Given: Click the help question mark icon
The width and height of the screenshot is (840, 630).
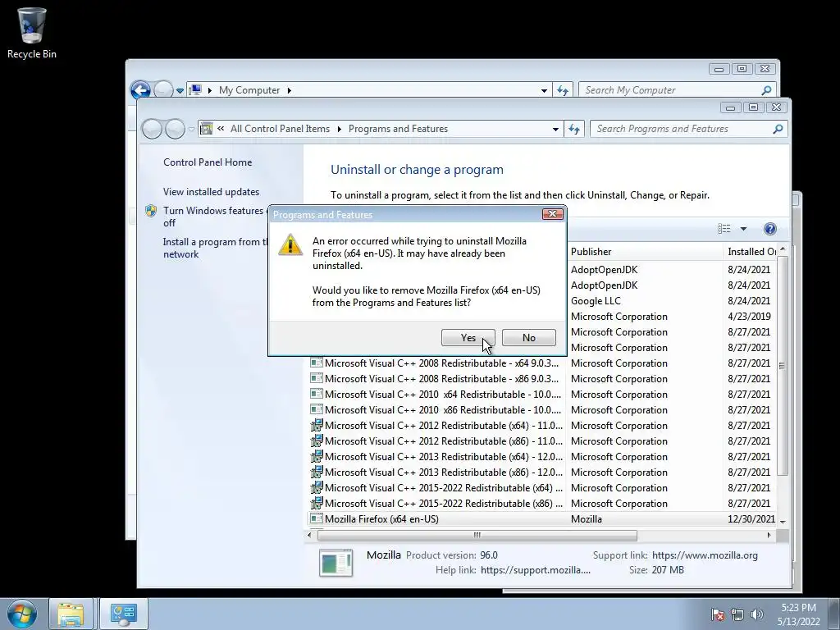Looking at the screenshot, I should coord(769,229).
